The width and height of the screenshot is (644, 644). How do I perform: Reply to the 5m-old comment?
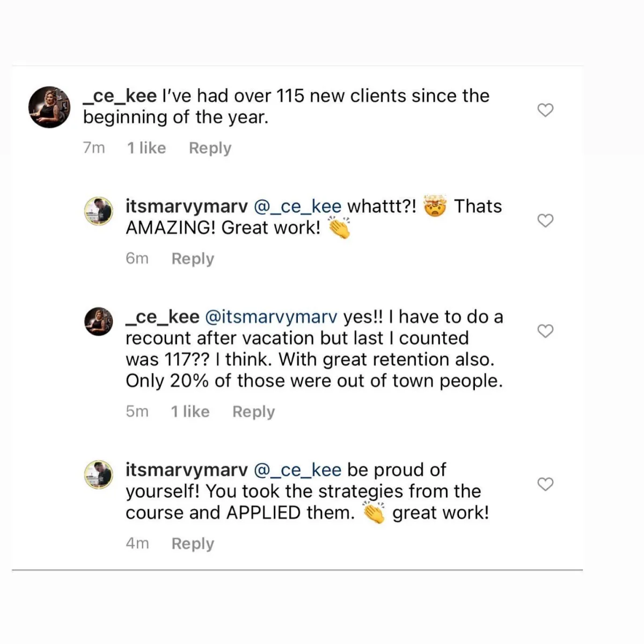(253, 412)
